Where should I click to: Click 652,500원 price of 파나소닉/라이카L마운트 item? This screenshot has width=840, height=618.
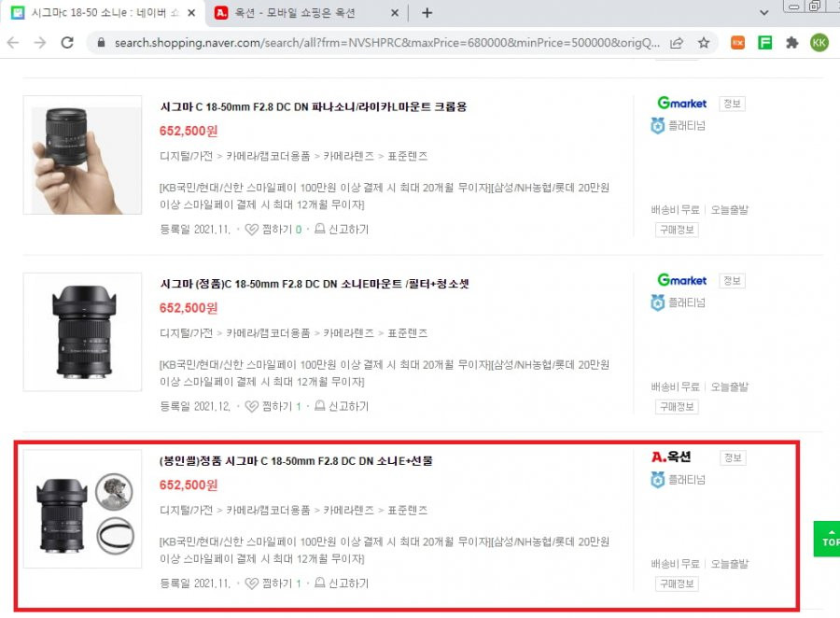point(189,131)
